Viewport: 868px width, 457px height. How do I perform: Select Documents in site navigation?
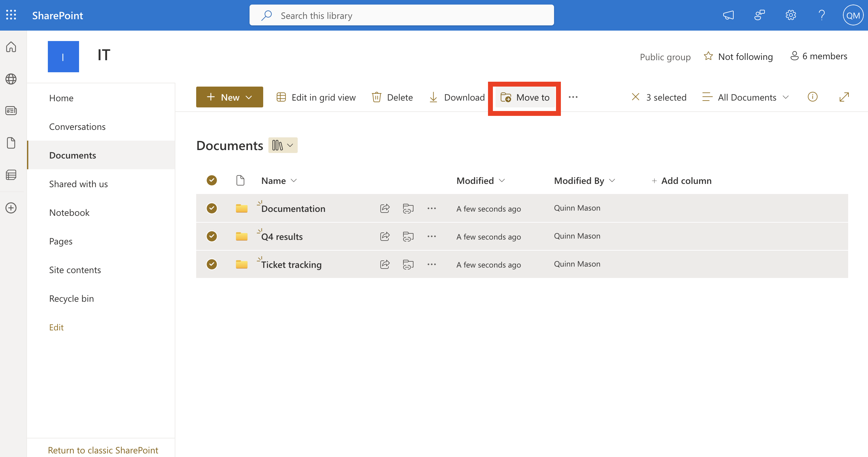[x=73, y=155]
